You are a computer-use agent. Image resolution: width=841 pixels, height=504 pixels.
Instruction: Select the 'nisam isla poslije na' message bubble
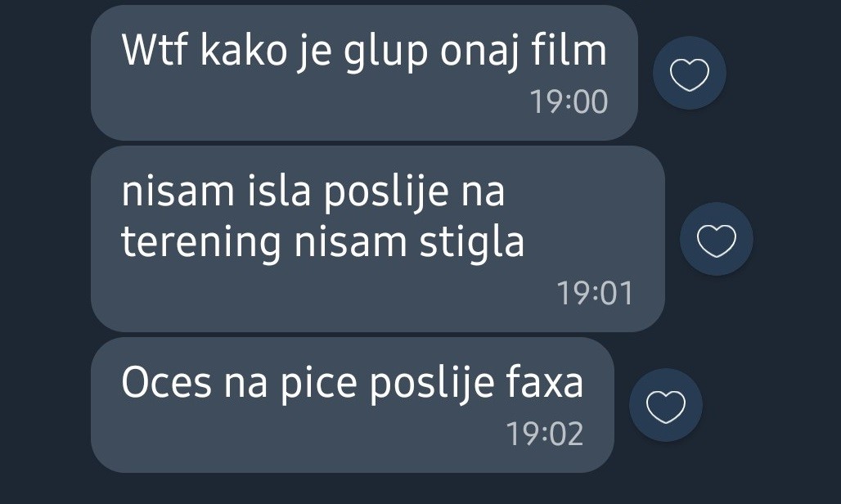[378, 239]
